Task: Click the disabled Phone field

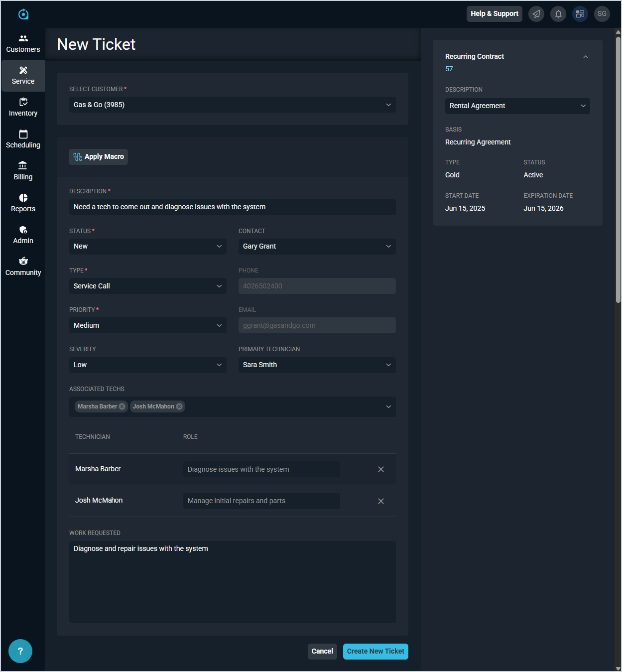Action: point(317,286)
